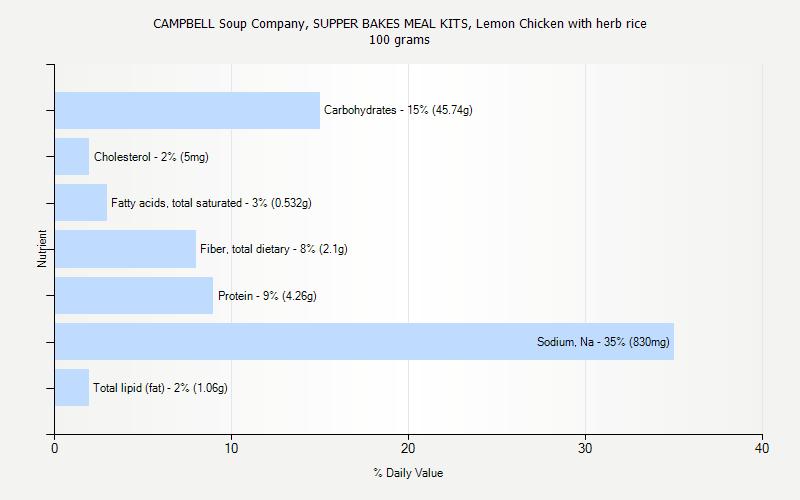Click the 'Sodium, Na - 35% (830mg)' label
Viewport: 800px width, 500px height.
click(x=603, y=342)
